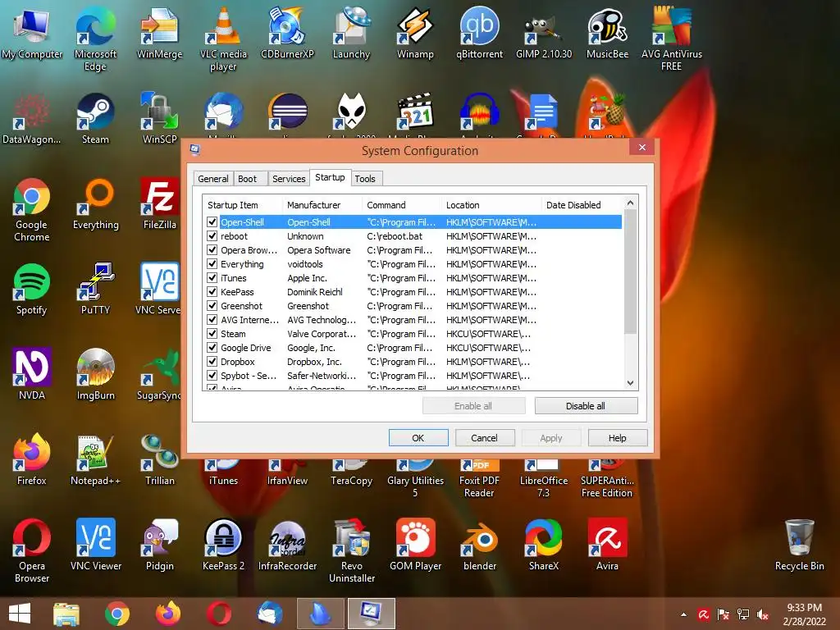Sort by Date Disabled column header
This screenshot has height=630, width=840.
coord(582,204)
